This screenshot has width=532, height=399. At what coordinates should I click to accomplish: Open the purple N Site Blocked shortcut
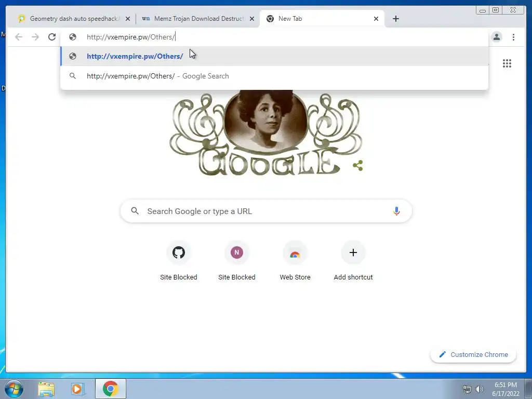tap(237, 260)
